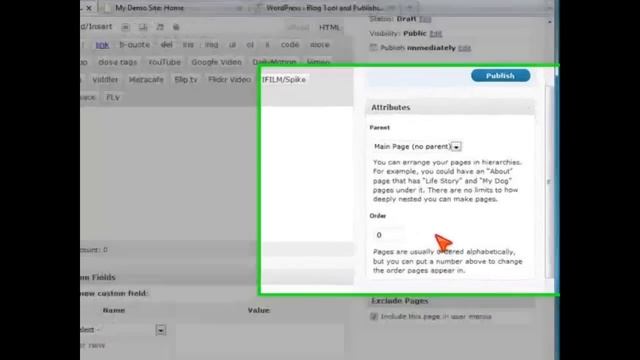Click the DailyMotion button
Viewport: 640px width, 360px height.
274,62
